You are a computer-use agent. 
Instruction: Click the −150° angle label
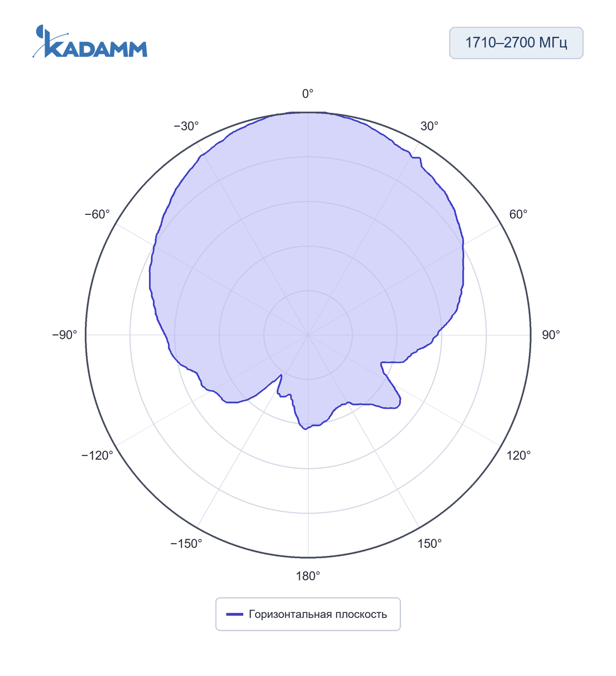point(186,544)
